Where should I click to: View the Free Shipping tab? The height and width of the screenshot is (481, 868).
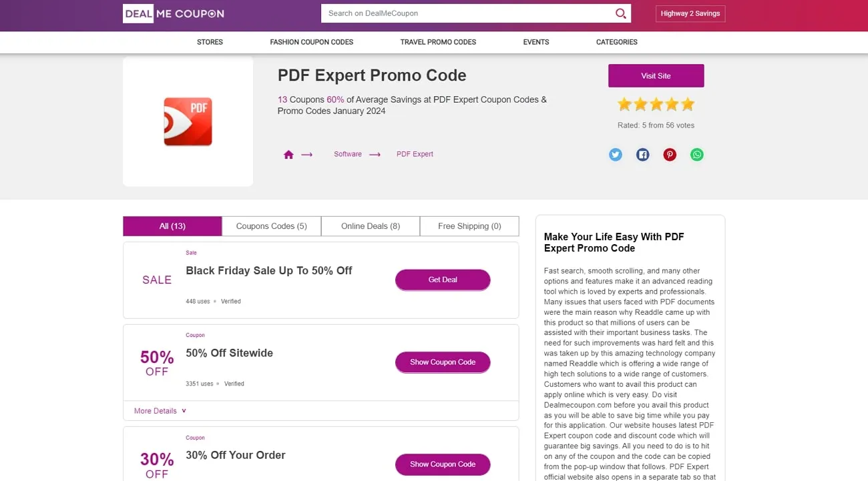[x=469, y=225]
